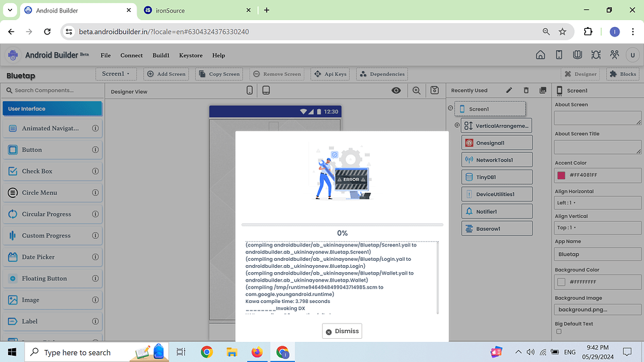Switch to tablet view in Designer View

[265, 90]
